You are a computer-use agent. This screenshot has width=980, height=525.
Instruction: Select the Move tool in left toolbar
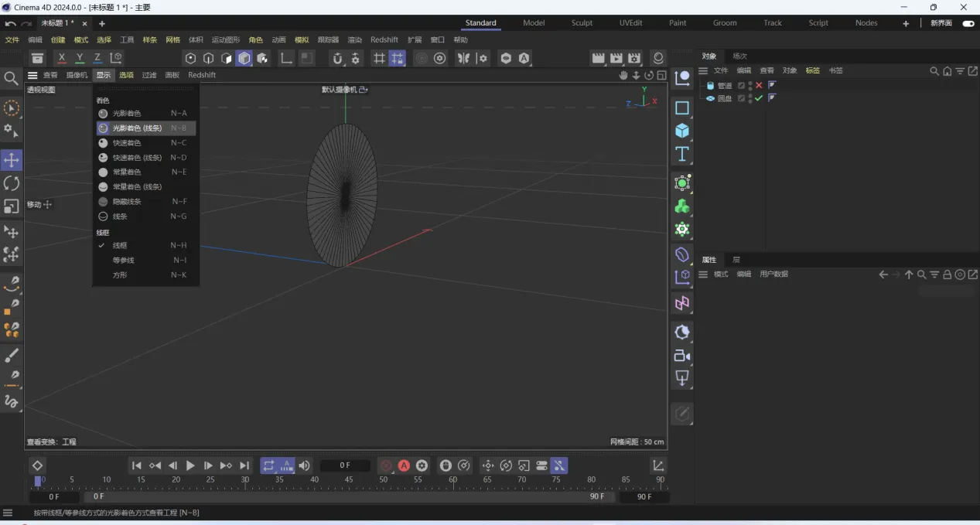click(x=12, y=160)
